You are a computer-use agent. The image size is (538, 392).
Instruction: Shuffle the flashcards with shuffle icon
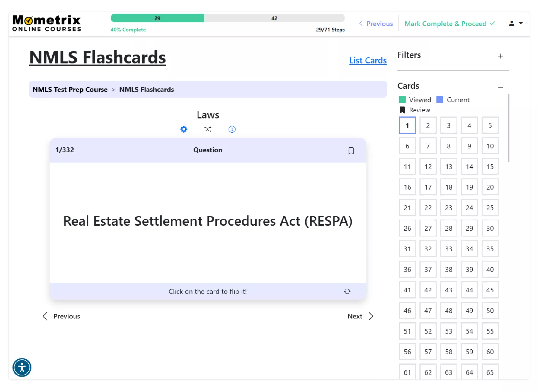[208, 129]
